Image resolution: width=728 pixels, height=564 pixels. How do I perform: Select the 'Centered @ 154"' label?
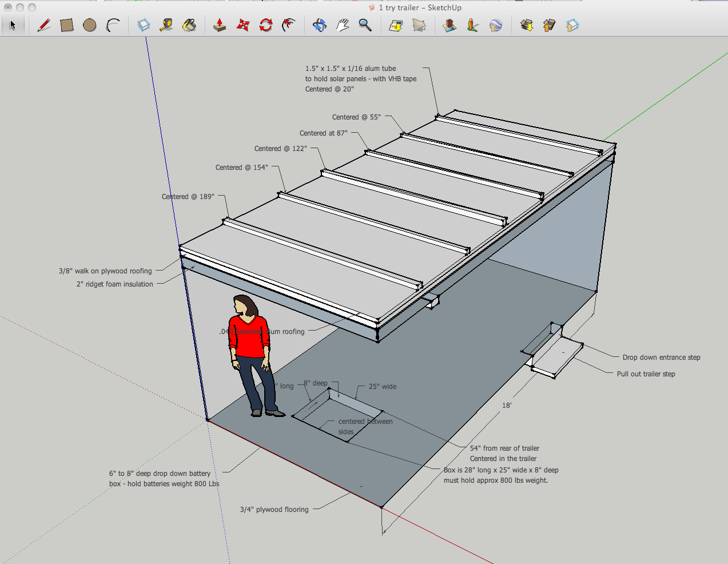(x=242, y=168)
